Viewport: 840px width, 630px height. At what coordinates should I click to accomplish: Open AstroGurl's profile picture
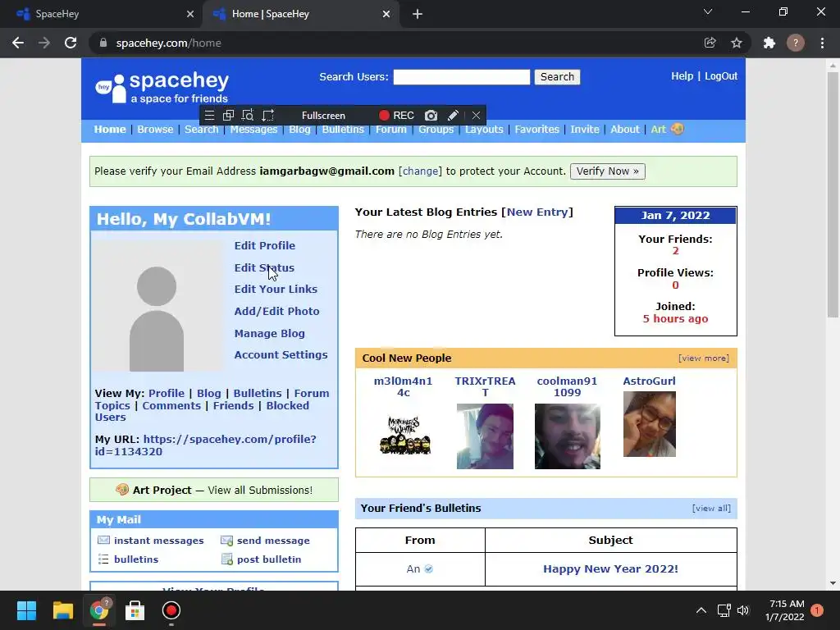[x=650, y=424]
